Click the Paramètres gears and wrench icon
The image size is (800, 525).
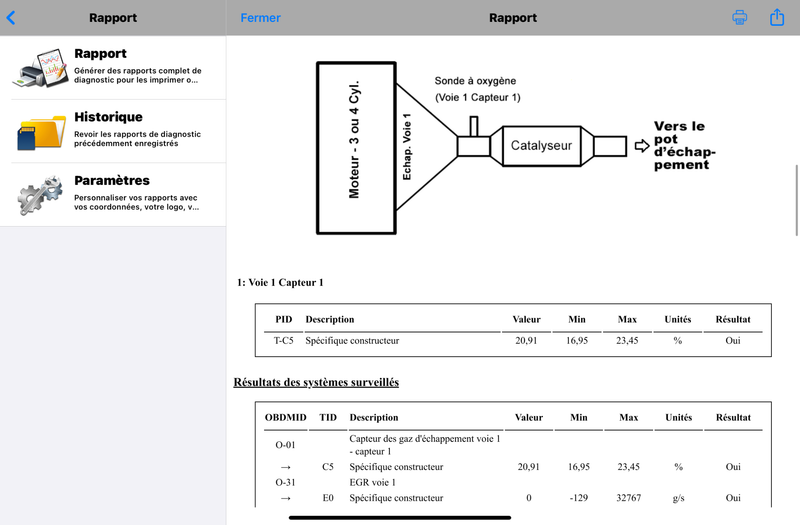tap(41, 195)
